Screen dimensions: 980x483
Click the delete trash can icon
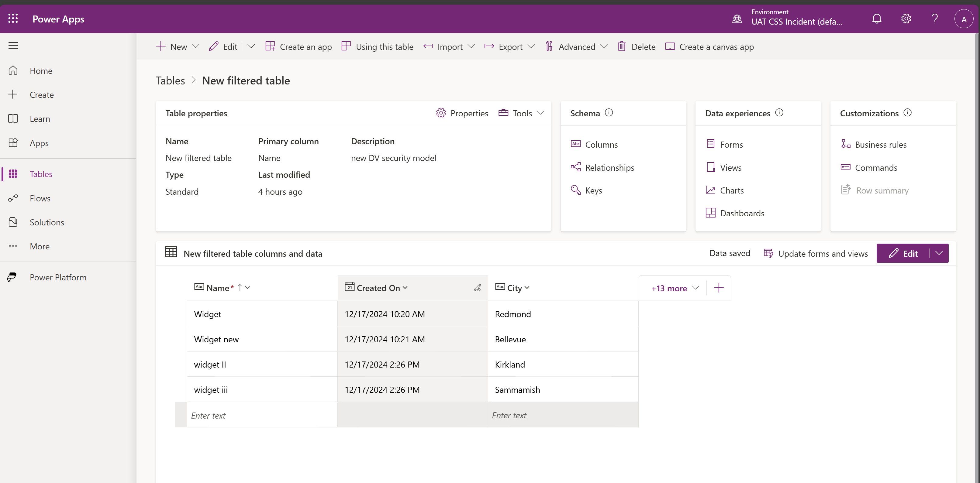(621, 46)
